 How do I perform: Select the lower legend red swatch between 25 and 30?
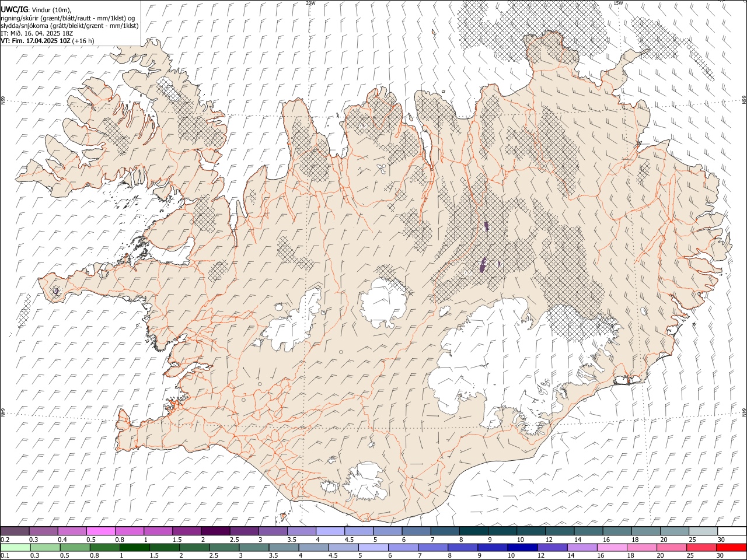click(x=701, y=547)
